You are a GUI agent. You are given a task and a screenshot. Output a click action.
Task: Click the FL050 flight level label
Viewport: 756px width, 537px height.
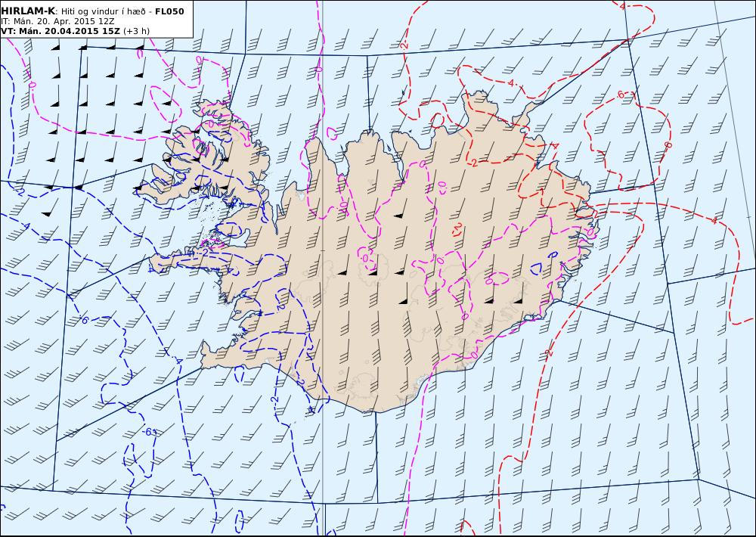[x=169, y=11]
